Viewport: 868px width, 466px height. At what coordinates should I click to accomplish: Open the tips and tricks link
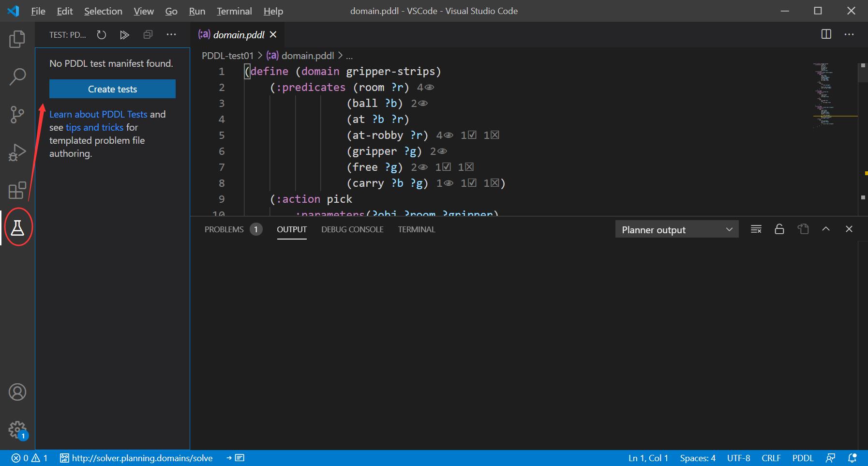pos(94,127)
